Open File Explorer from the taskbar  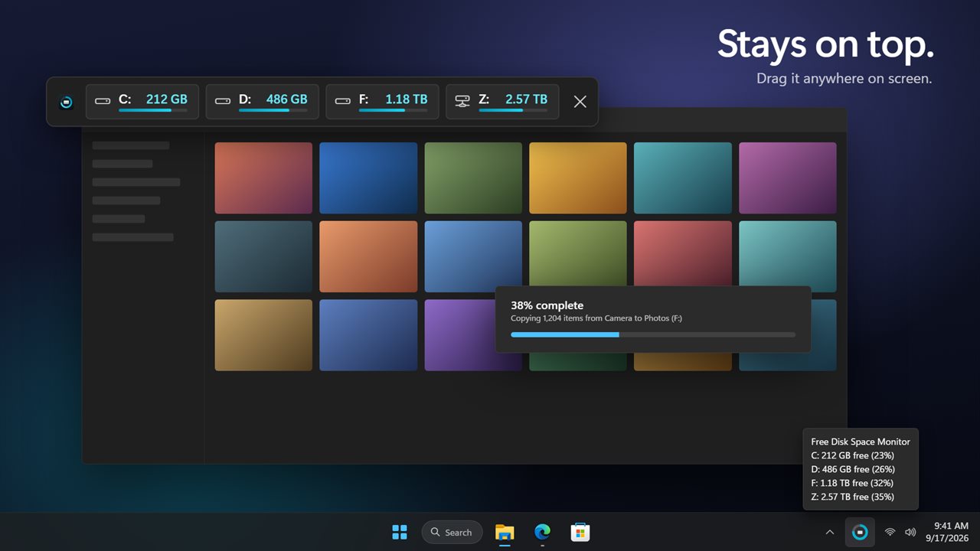(505, 532)
